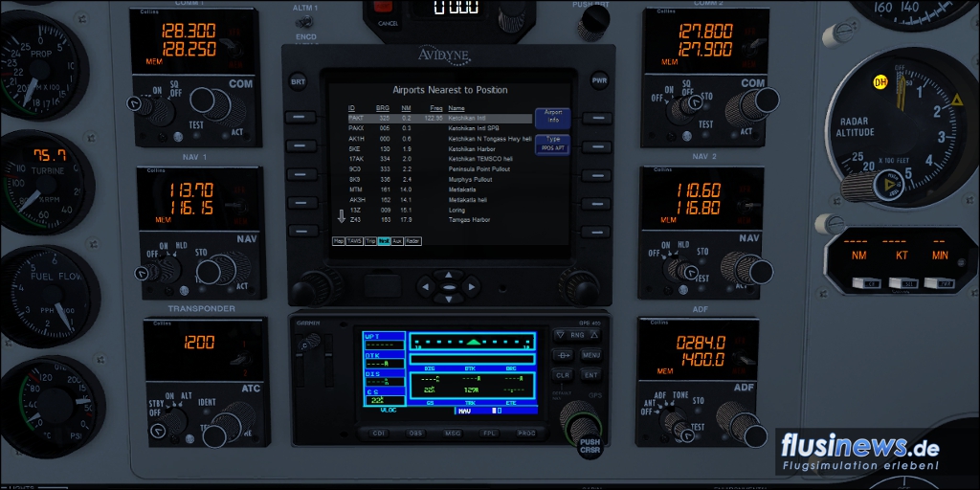Click the Garmin OBS button
Viewport: 980px width, 490px height.
(x=415, y=433)
